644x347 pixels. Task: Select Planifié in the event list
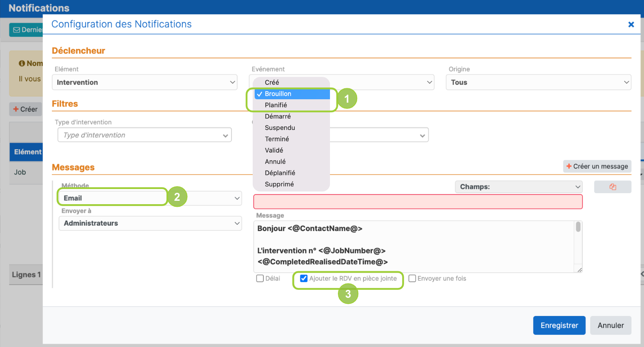pyautogui.click(x=291, y=105)
